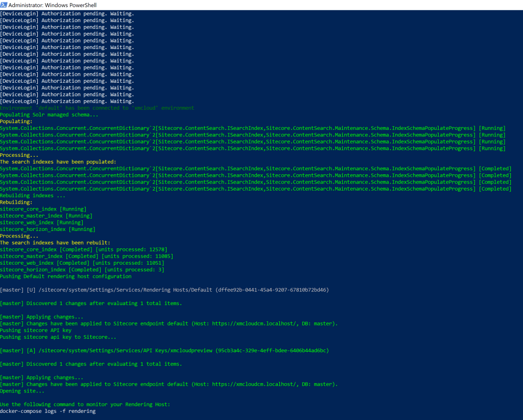Click the 'sitecore_master_index [Completed]' line
Image resolution: width=523 pixels, height=420 pixels.
coord(49,256)
